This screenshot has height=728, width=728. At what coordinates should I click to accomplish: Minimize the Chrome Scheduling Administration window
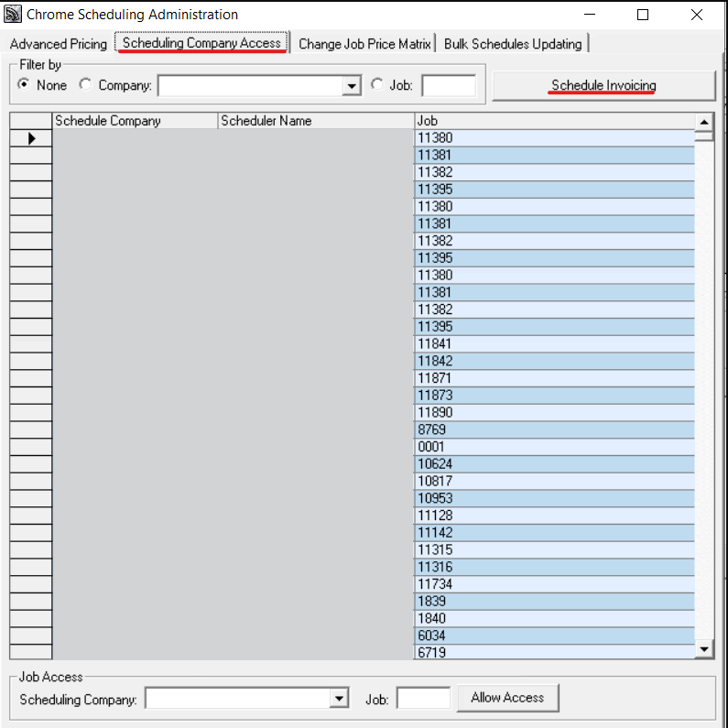point(590,15)
